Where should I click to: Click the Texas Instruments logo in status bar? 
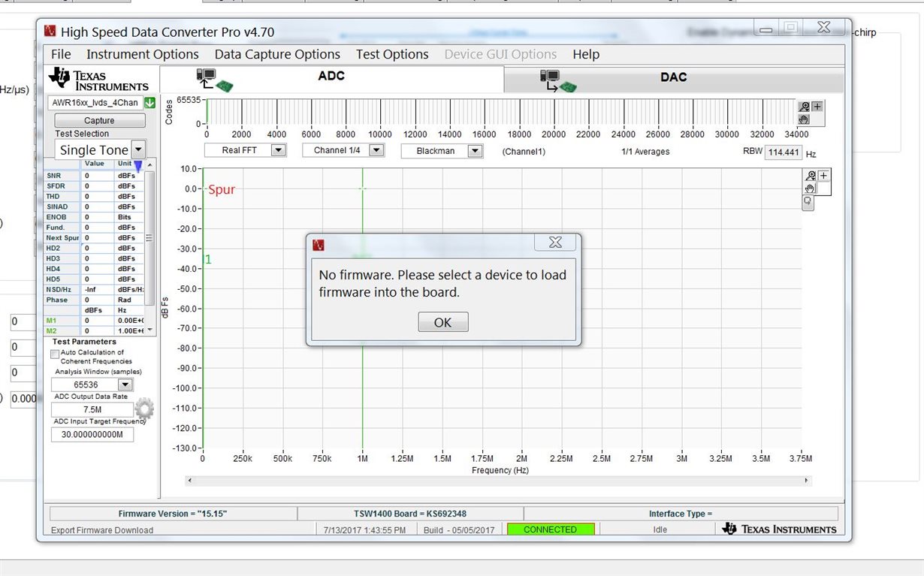(779, 529)
